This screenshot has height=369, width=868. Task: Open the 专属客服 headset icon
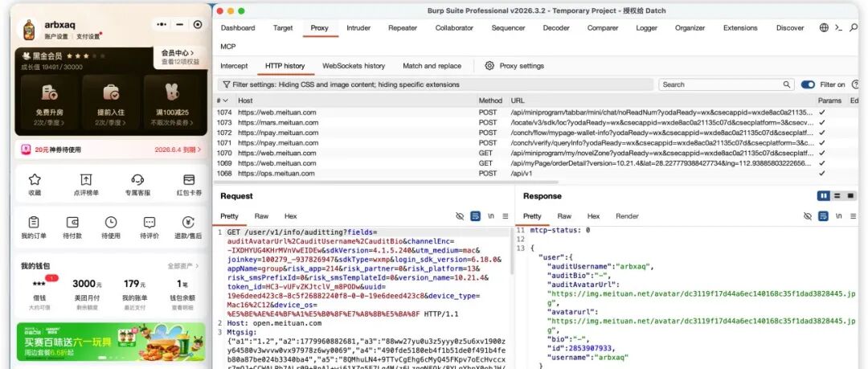137,179
